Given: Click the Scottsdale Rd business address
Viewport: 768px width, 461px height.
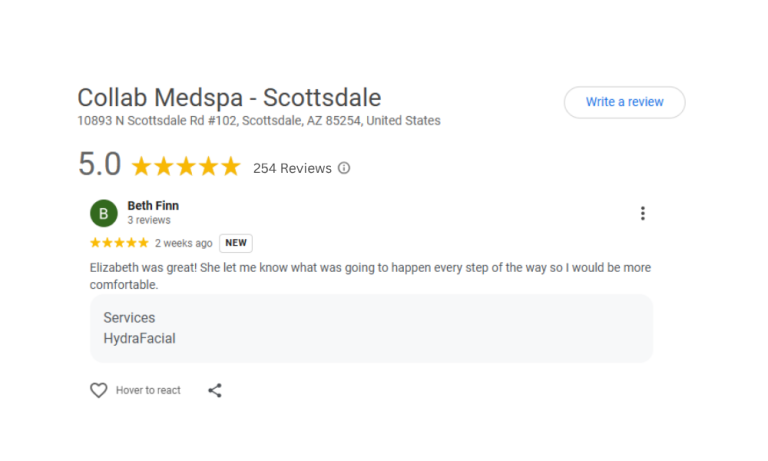Looking at the screenshot, I should [x=259, y=121].
